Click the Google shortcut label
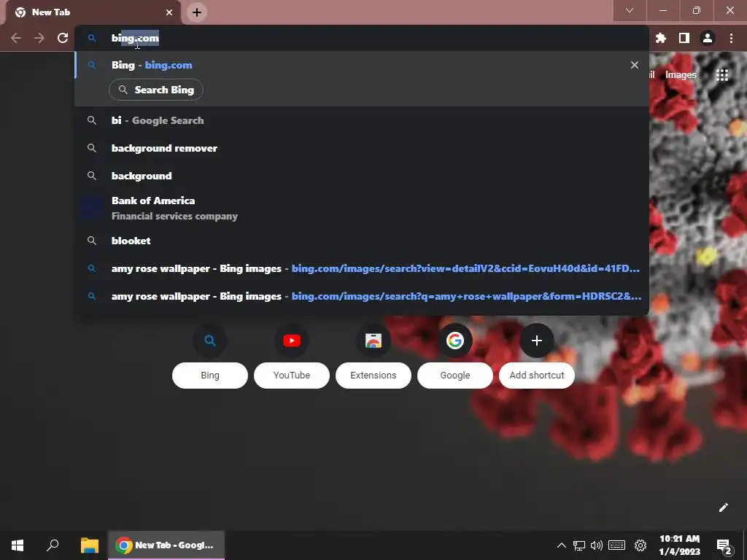The height and width of the screenshot is (560, 747). pos(455,376)
